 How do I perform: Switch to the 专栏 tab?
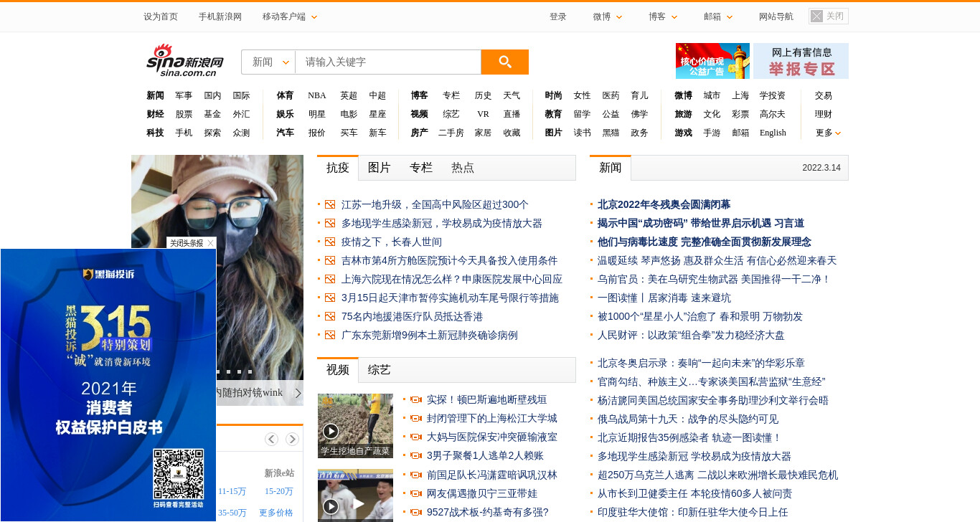pos(421,168)
